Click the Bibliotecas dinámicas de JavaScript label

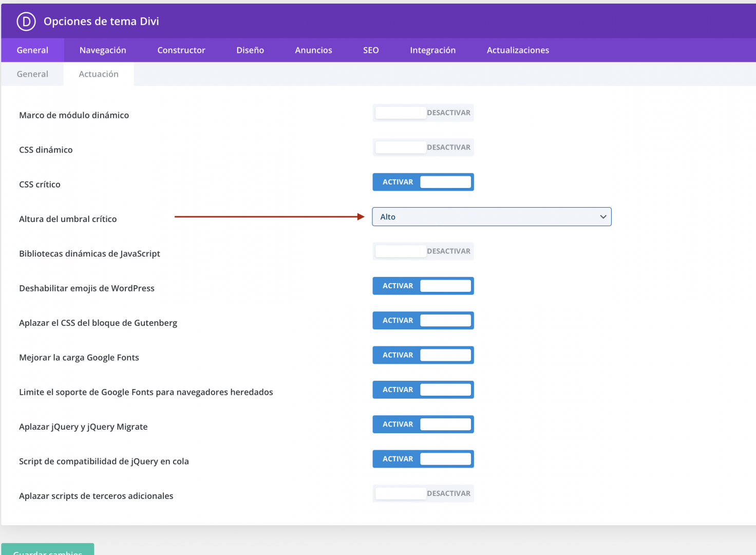pyautogui.click(x=89, y=254)
